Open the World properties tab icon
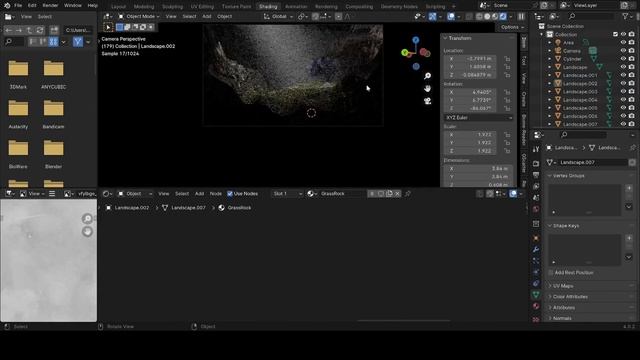 point(536,209)
